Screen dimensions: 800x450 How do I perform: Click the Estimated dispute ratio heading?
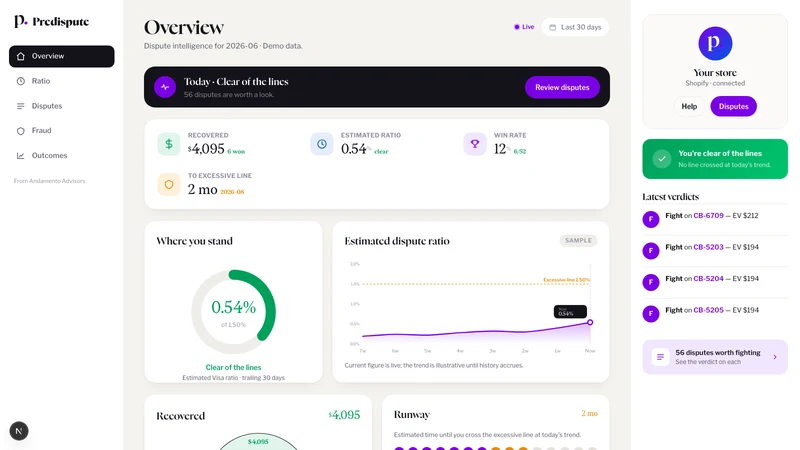[397, 241]
